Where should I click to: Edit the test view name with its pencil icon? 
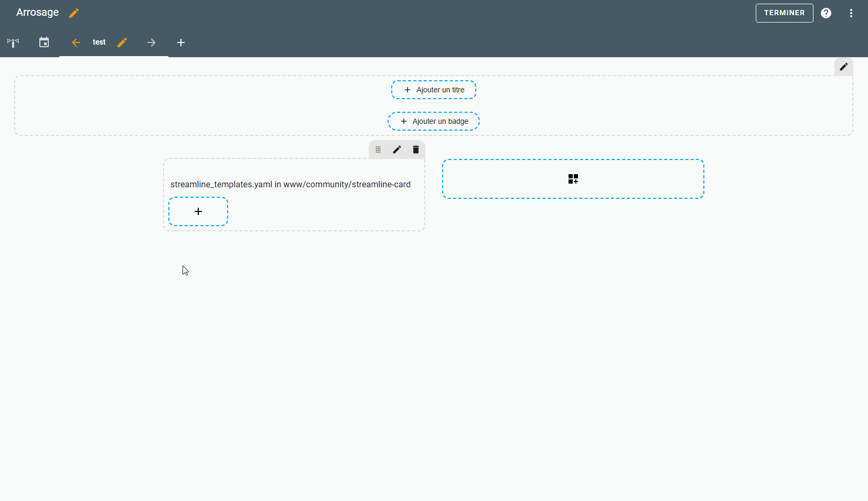pos(122,42)
